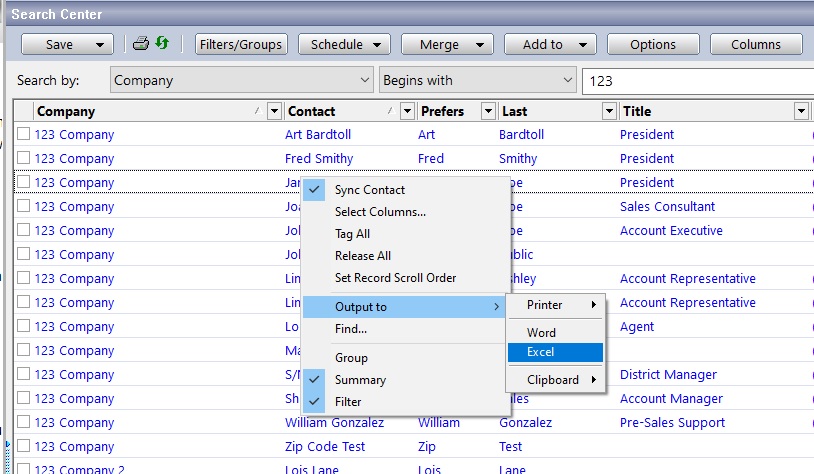Screen dimensions: 814x474
Task: Click the Company column sort indicator
Action: pyautogui.click(x=259, y=111)
